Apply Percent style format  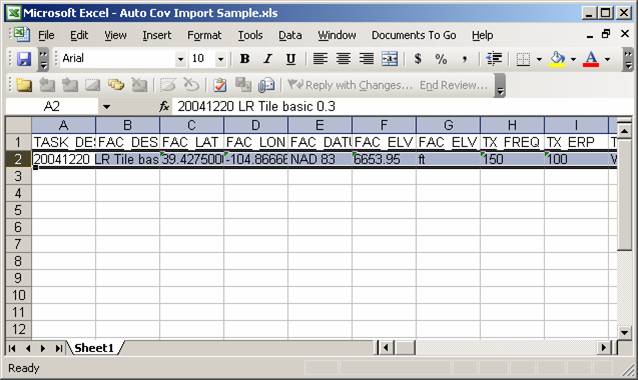(441, 59)
